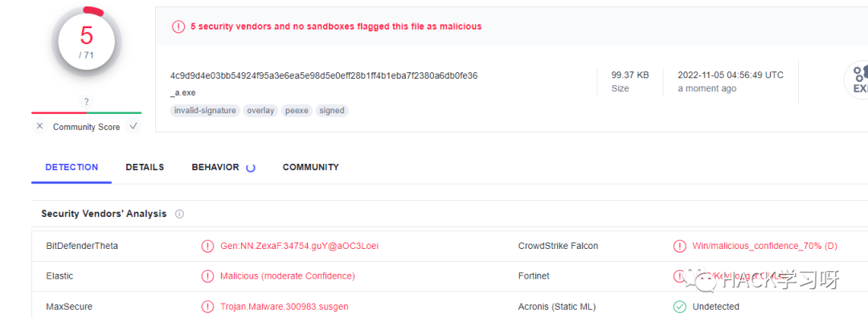Click the MaxSecure Trojan warning icon
The width and height of the screenshot is (868, 318).
[x=207, y=307]
